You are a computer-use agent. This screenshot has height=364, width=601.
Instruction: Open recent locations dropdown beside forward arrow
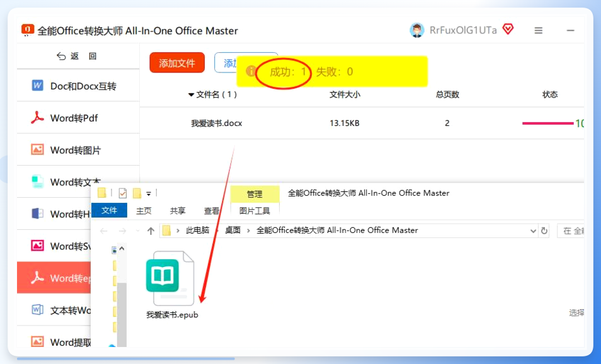click(137, 230)
